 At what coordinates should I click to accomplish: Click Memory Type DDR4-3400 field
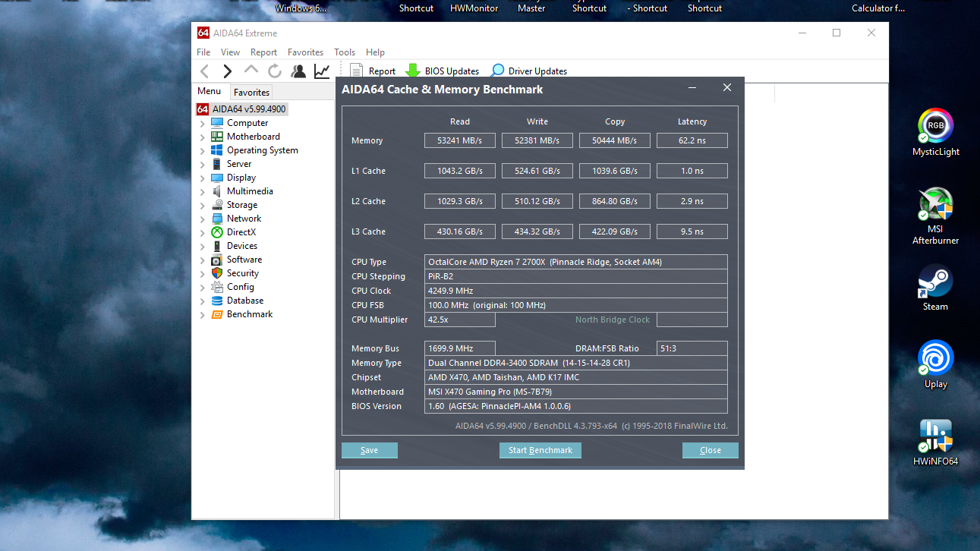(577, 363)
